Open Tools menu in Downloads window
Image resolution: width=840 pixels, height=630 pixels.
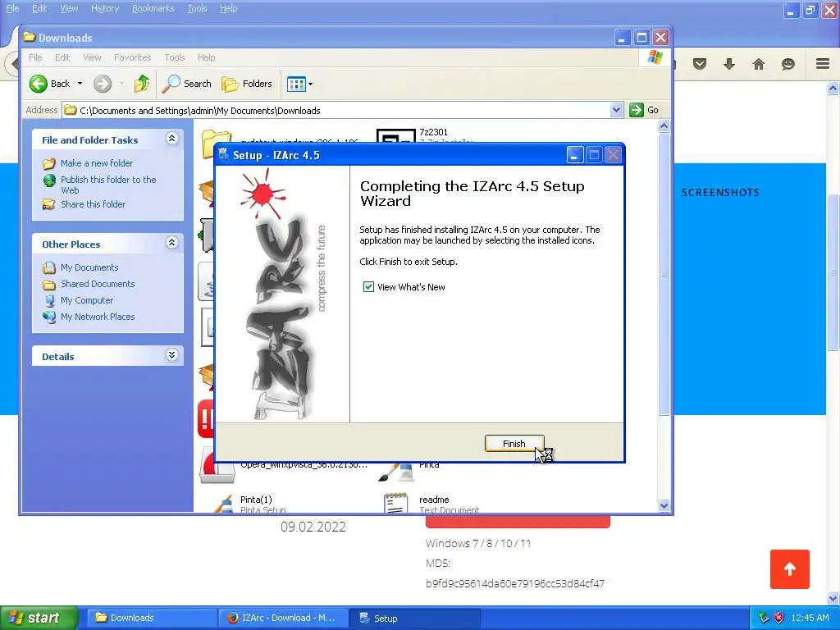pyautogui.click(x=174, y=57)
